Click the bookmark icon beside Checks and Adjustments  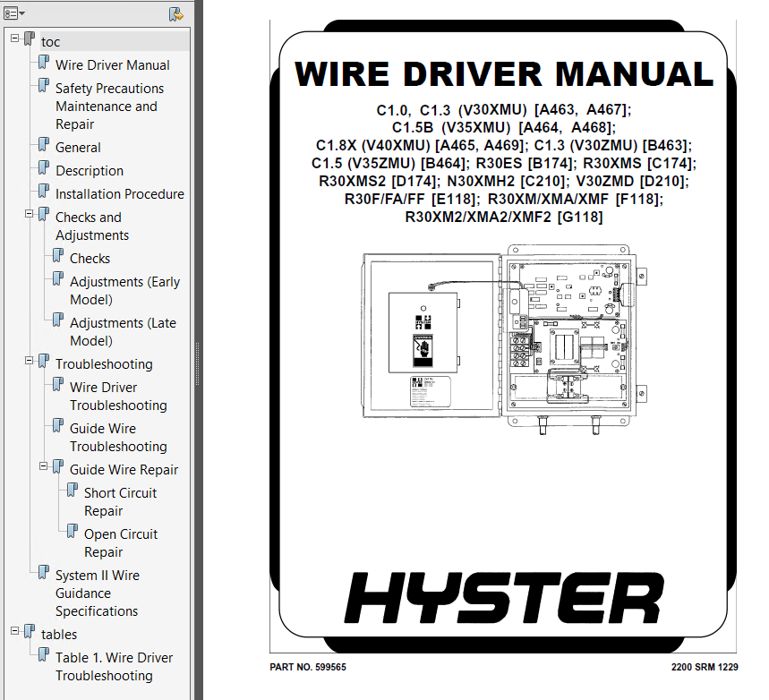point(44,215)
